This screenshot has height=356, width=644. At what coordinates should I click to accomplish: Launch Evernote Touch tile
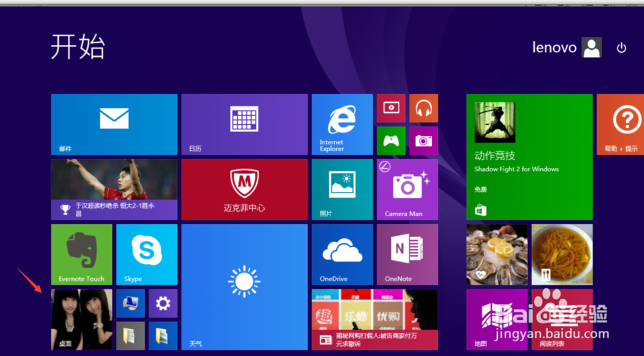pos(81,254)
